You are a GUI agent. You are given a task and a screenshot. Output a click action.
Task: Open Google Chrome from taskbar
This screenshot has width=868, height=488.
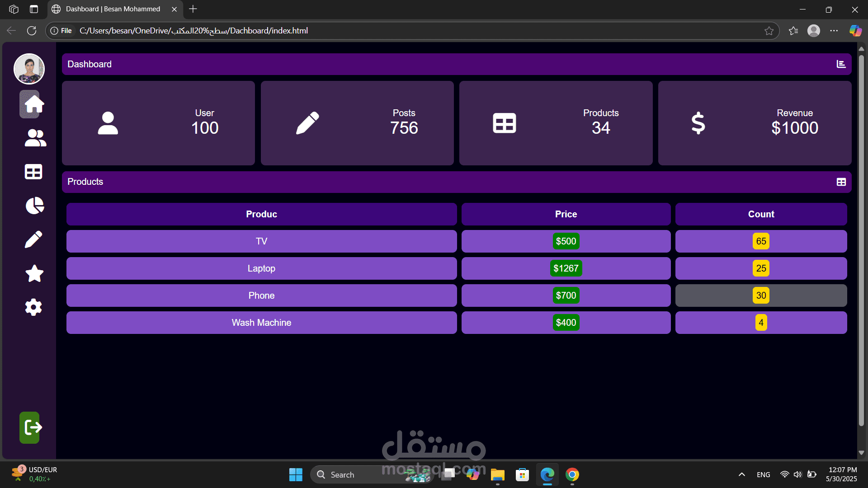pyautogui.click(x=572, y=474)
